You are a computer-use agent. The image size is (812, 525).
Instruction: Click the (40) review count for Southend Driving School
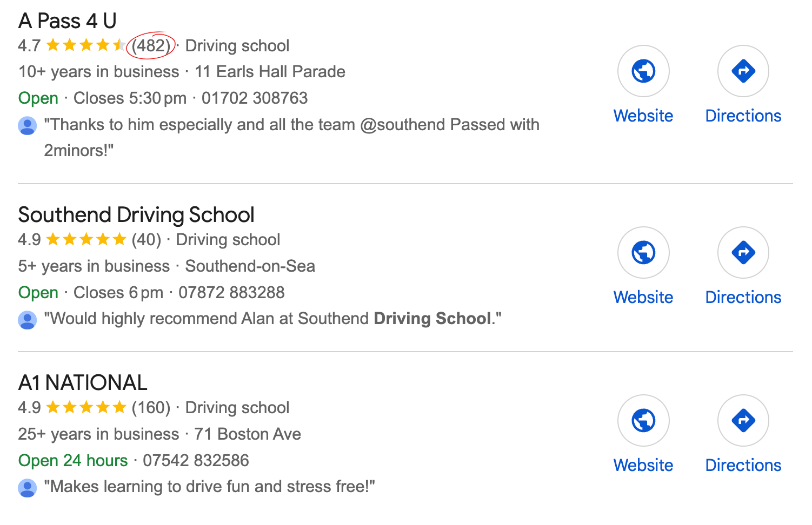coord(147,239)
